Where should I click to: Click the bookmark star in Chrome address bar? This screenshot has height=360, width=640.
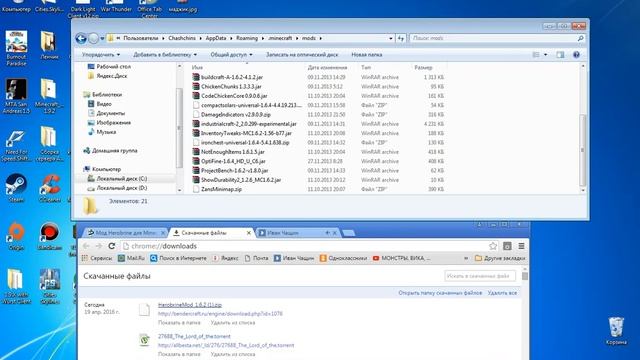click(493, 246)
